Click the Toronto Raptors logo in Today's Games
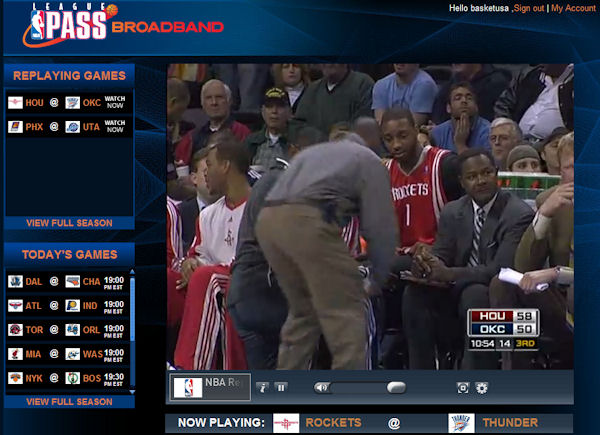The image size is (600, 435). (x=15, y=329)
